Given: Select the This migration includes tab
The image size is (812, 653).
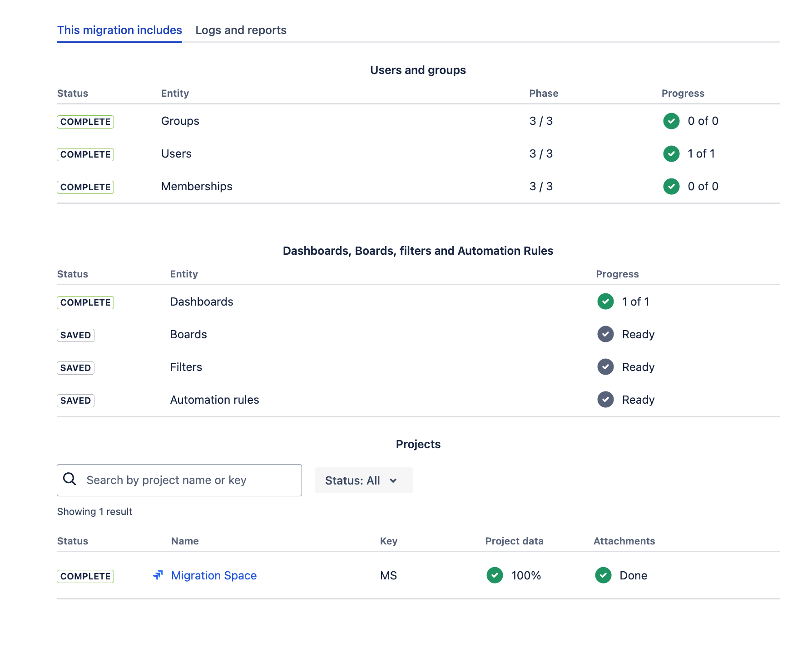Looking at the screenshot, I should click(119, 30).
